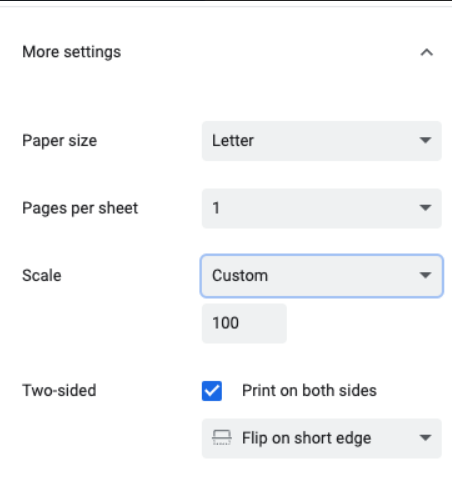Click the Pages per sheet label
Image resolution: width=452 pixels, height=488 pixels.
80,208
